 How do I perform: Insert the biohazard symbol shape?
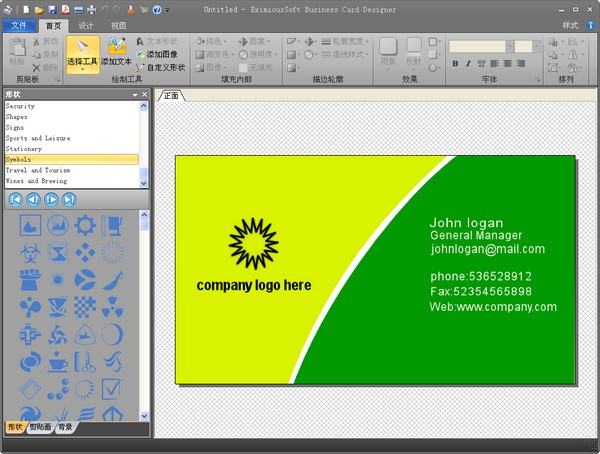[x=30, y=253]
